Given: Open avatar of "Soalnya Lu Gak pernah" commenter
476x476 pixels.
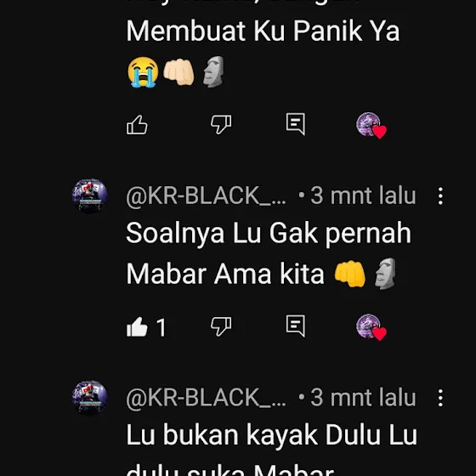Looking at the screenshot, I should pyautogui.click(x=89, y=195).
